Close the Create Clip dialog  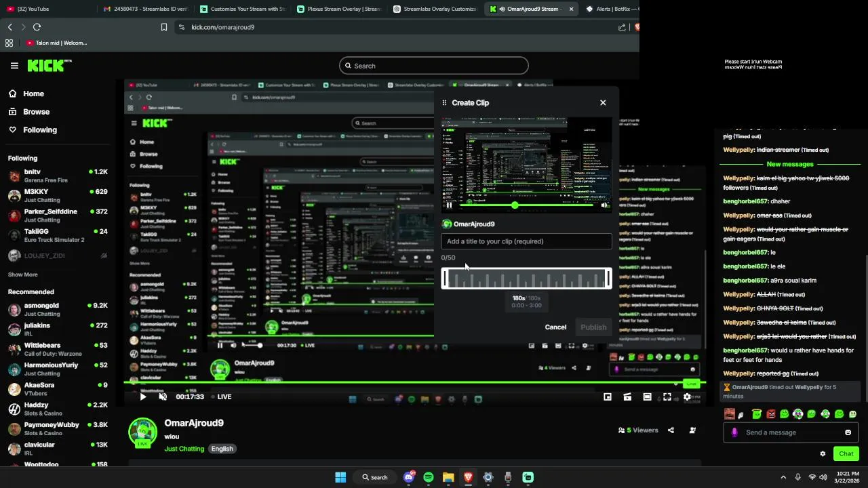(x=603, y=102)
